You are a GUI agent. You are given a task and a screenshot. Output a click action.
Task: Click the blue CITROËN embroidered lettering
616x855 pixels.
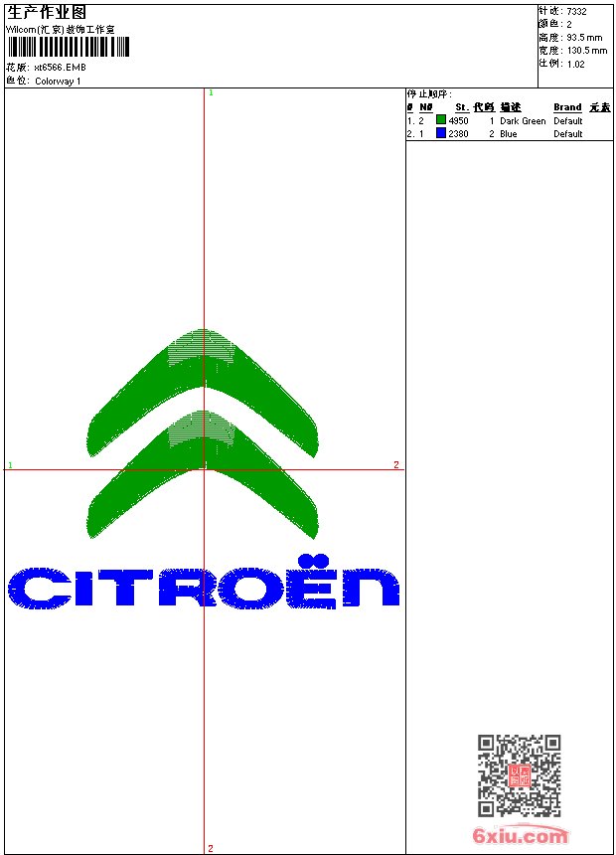tap(204, 582)
